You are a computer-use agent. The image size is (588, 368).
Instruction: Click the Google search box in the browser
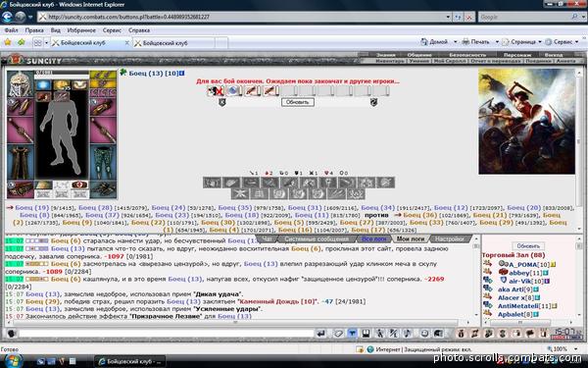(x=524, y=18)
